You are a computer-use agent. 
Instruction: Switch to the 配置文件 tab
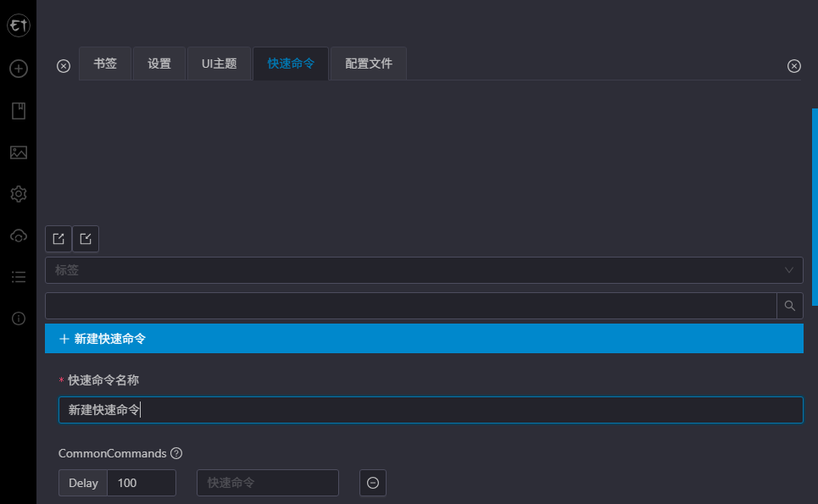coord(368,63)
